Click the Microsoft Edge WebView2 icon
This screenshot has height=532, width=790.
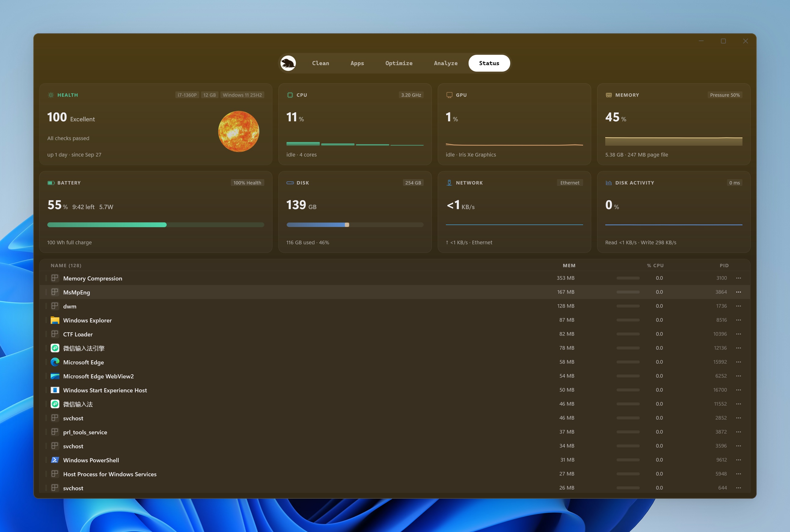[x=55, y=376]
